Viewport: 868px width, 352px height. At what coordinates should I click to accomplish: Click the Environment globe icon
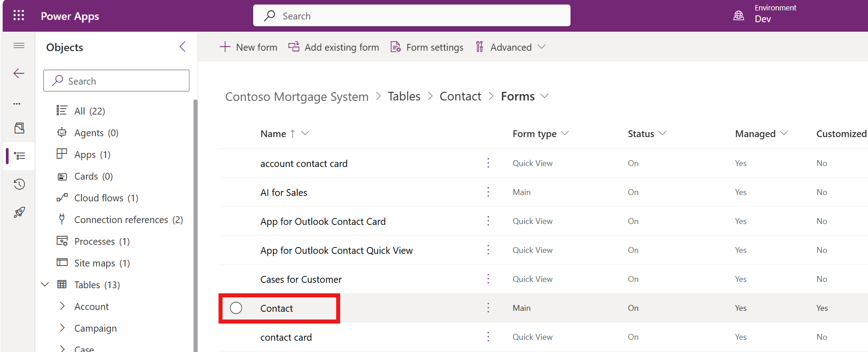click(x=738, y=16)
